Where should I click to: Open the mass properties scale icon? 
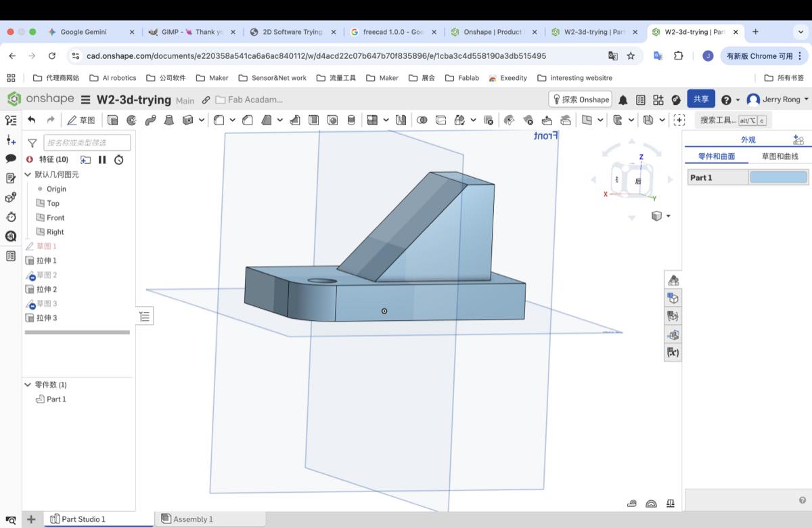(x=671, y=503)
